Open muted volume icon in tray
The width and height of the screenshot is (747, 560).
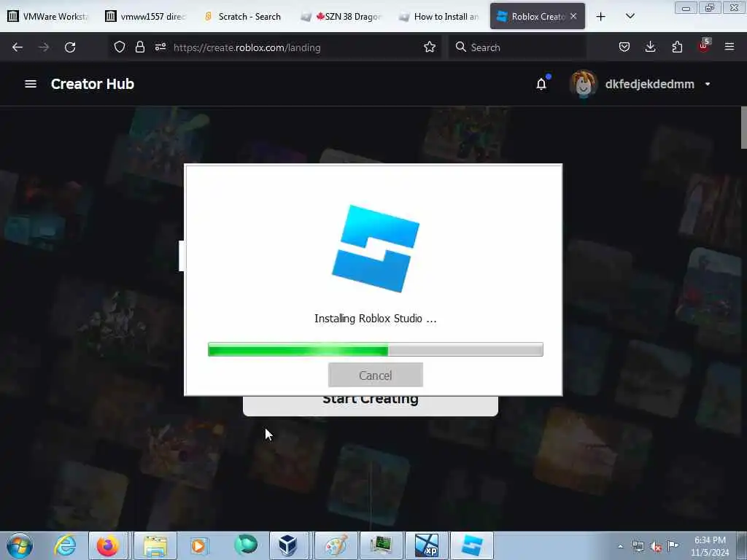tap(656, 547)
